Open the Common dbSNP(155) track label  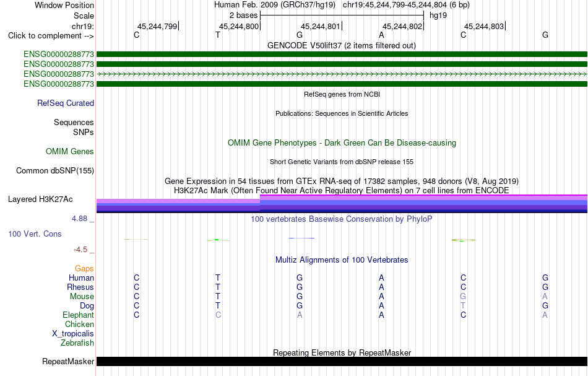point(54,171)
